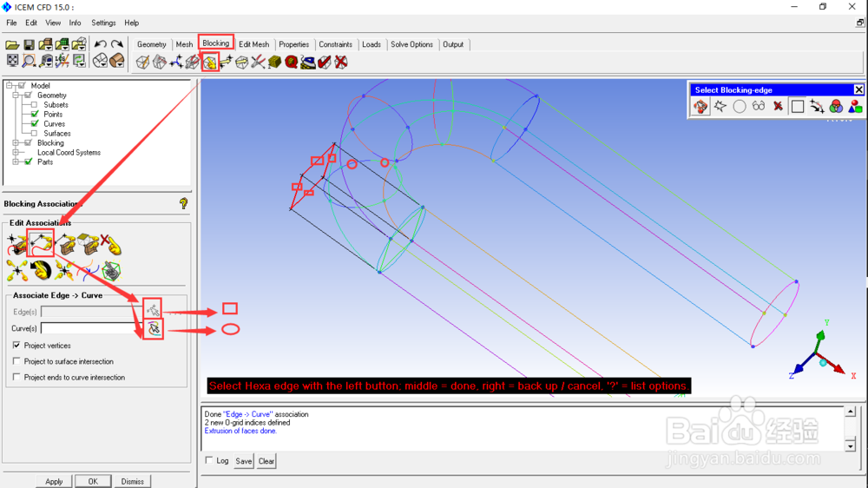Image resolution: width=868 pixels, height=488 pixels.
Task: Save project with floppy disk icon
Action: 29,45
